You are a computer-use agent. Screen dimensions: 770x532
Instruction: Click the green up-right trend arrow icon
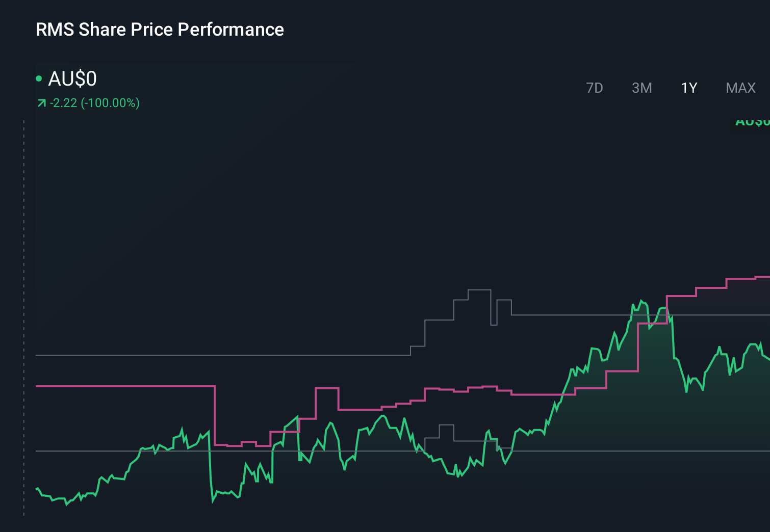click(x=41, y=103)
